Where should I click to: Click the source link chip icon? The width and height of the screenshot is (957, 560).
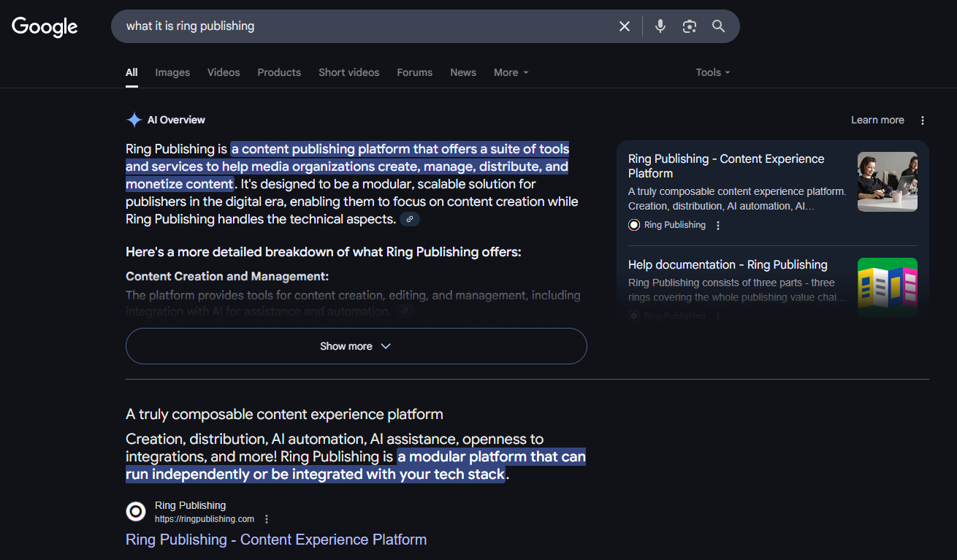tap(410, 219)
